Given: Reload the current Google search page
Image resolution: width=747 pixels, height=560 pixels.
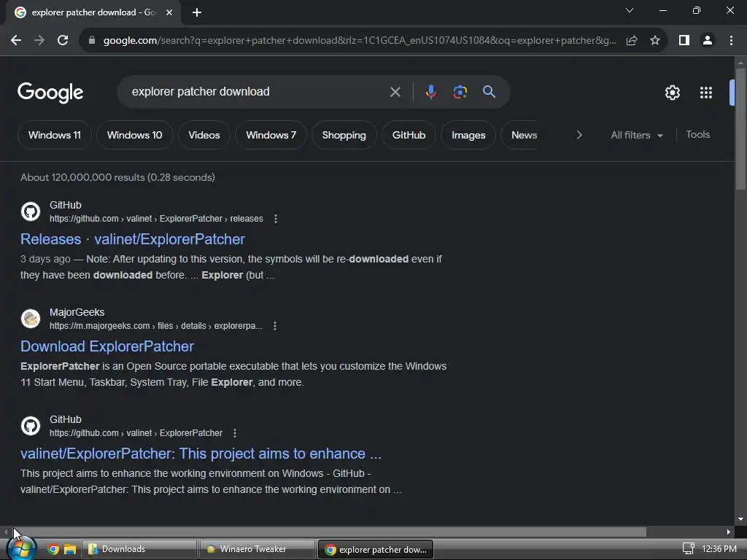Looking at the screenshot, I should 63,41.
